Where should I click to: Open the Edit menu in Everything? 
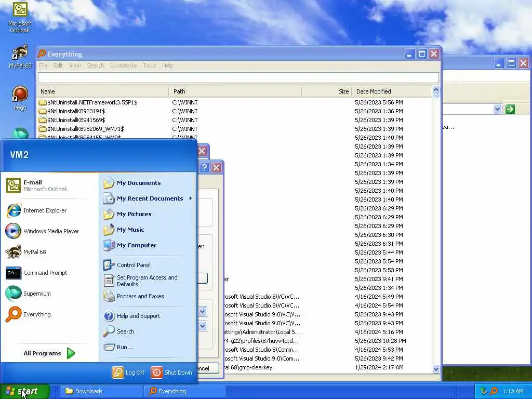[x=58, y=65]
